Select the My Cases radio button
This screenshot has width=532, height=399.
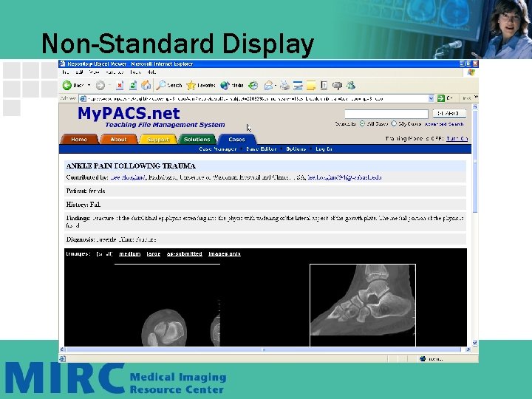[x=394, y=123]
